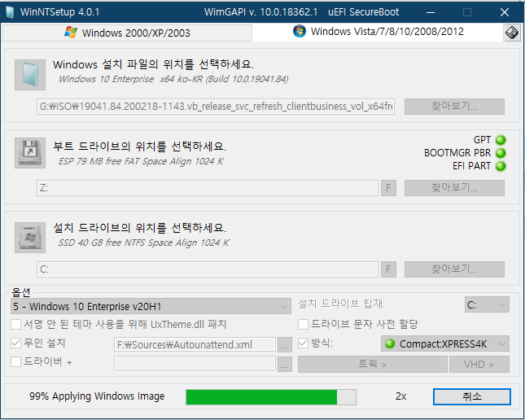Image resolution: width=525 pixels, height=420 pixels.
Task: Open the WIM toolbox icon at top right
Action: [512, 33]
